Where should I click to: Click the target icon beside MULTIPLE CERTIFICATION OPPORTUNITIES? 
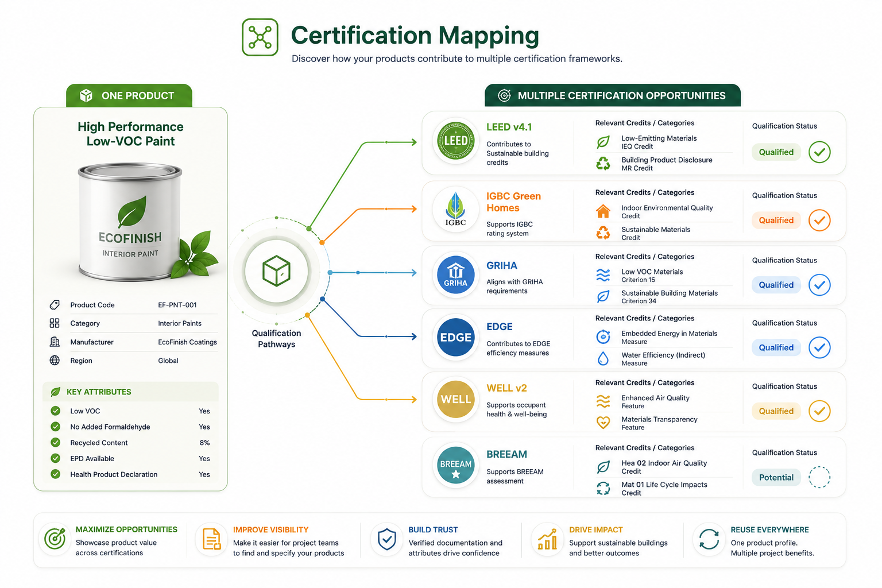(x=504, y=95)
